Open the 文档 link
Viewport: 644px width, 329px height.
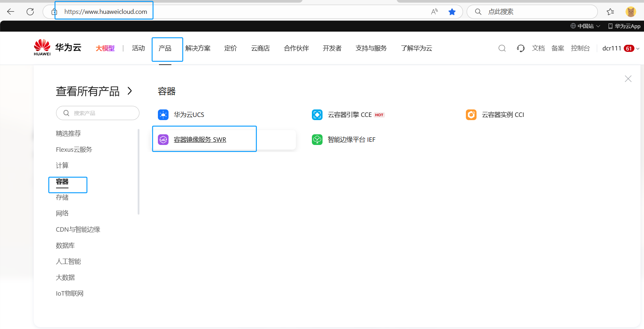pyautogui.click(x=538, y=48)
